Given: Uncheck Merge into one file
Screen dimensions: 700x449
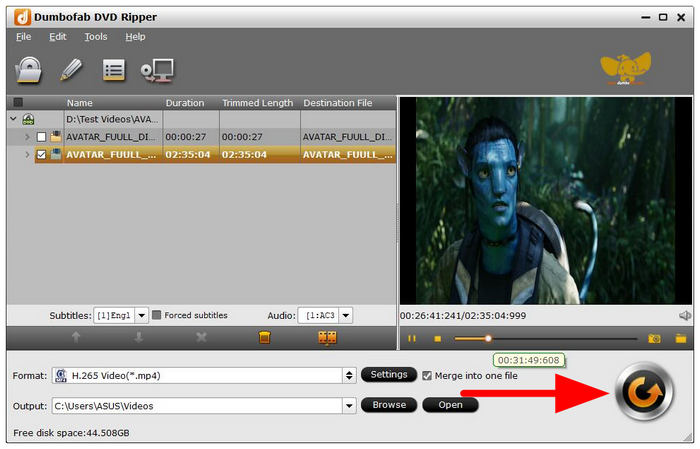Looking at the screenshot, I should coord(427,376).
